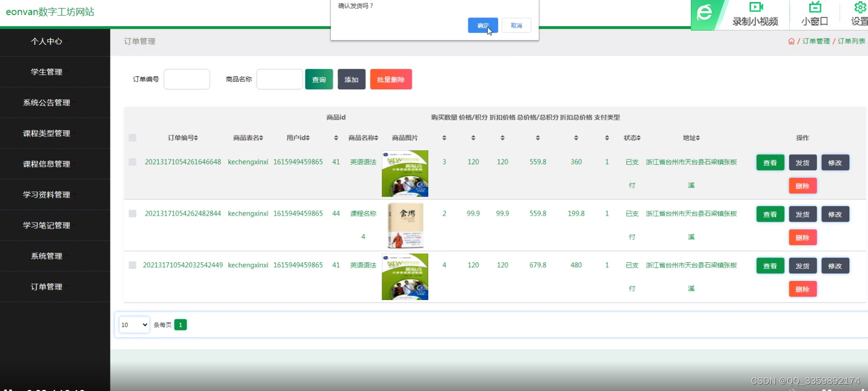Check the row for order 20213171054262482844

coord(133,214)
